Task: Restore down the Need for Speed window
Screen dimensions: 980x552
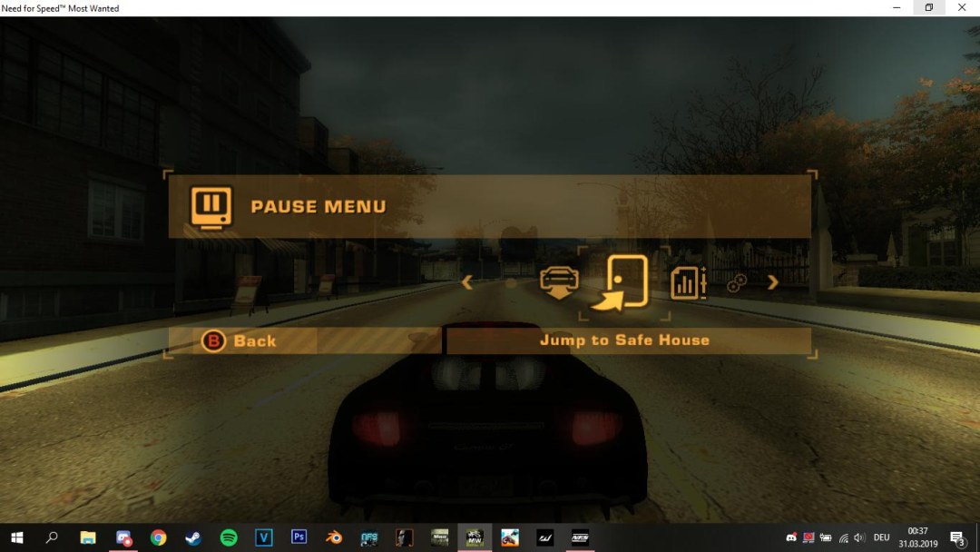Action: point(929,7)
